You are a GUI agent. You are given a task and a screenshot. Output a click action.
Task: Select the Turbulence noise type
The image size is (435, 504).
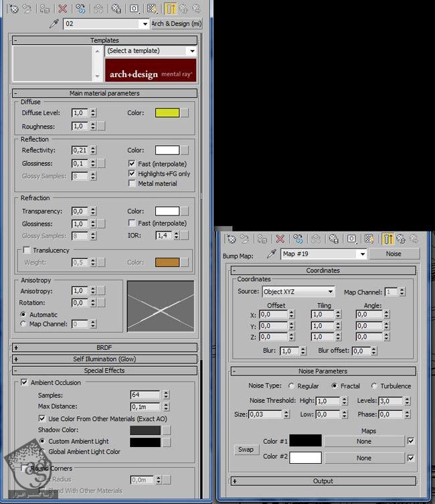(x=374, y=386)
